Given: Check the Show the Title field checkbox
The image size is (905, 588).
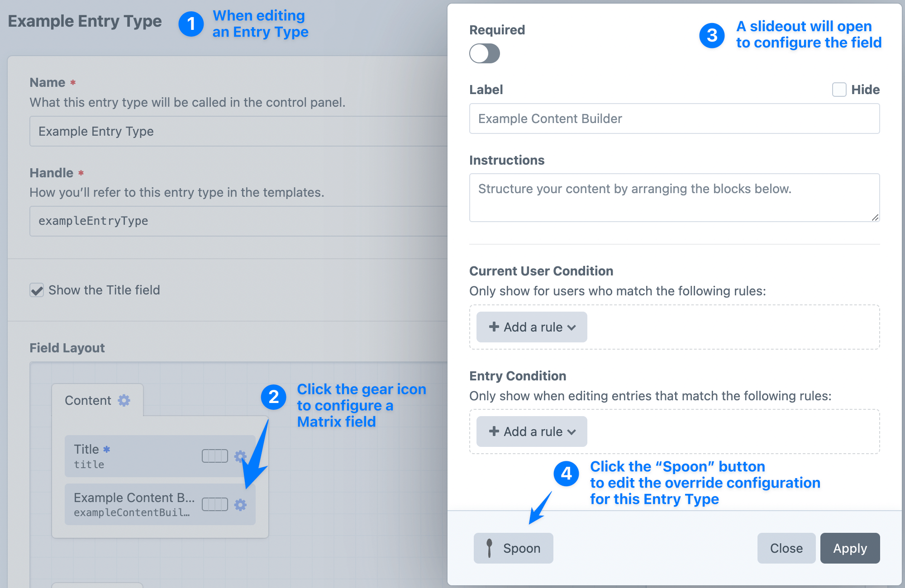Looking at the screenshot, I should click(x=36, y=289).
